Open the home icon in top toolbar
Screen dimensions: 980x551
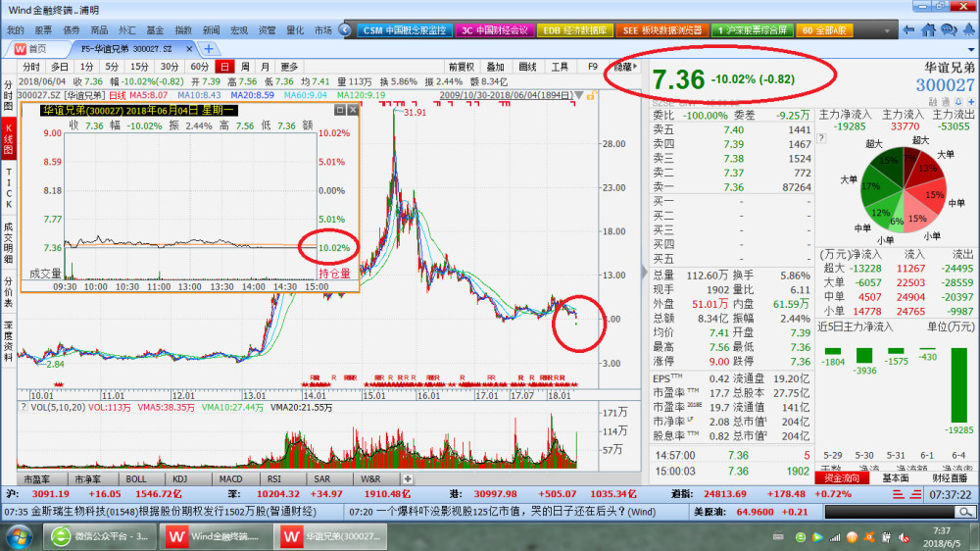pos(929,29)
